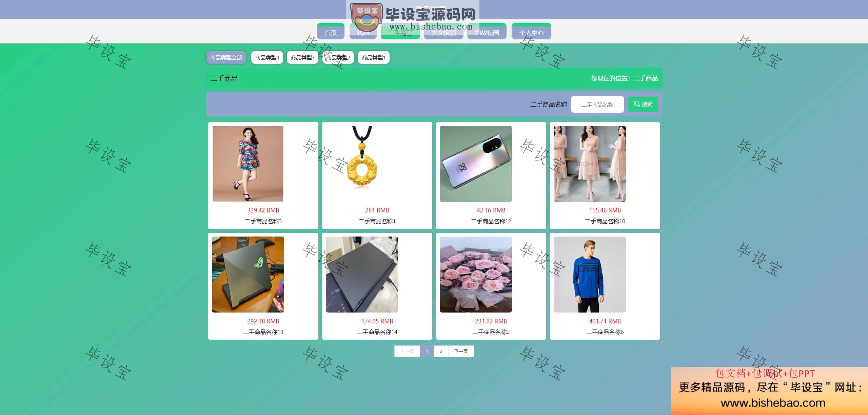Click the price 401.71 RMB
This screenshot has width=868, height=415.
tap(605, 321)
